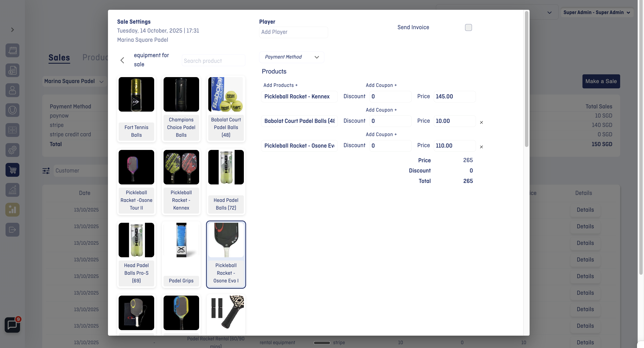Expand the Super Admin dropdown
The height and width of the screenshot is (348, 644).
[x=597, y=12]
